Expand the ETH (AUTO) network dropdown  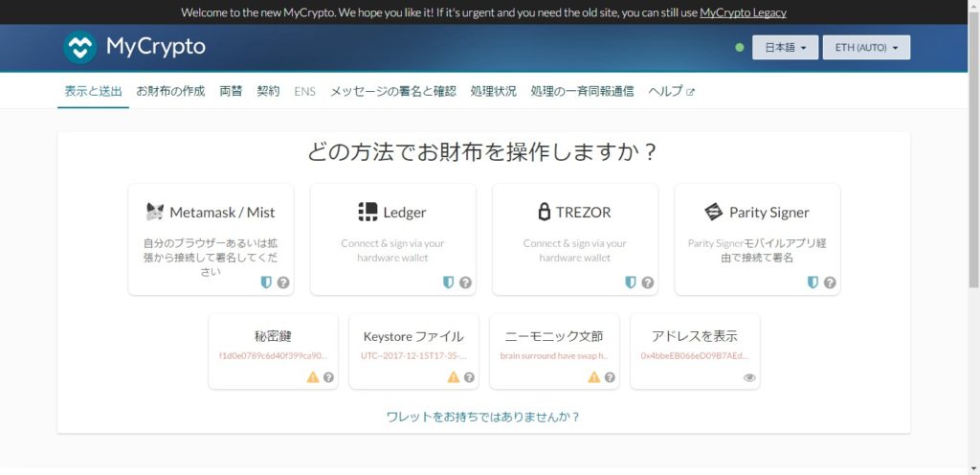[x=866, y=47]
